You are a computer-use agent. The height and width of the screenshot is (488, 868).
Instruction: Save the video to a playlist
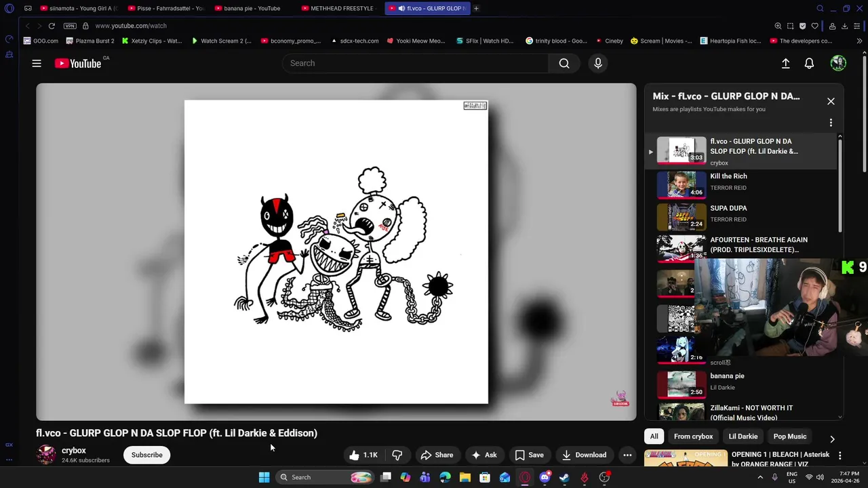(x=529, y=455)
